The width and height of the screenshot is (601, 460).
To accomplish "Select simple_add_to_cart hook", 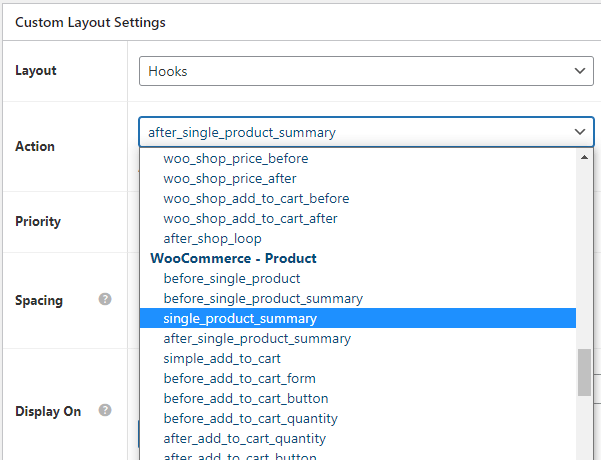I will click(222, 359).
